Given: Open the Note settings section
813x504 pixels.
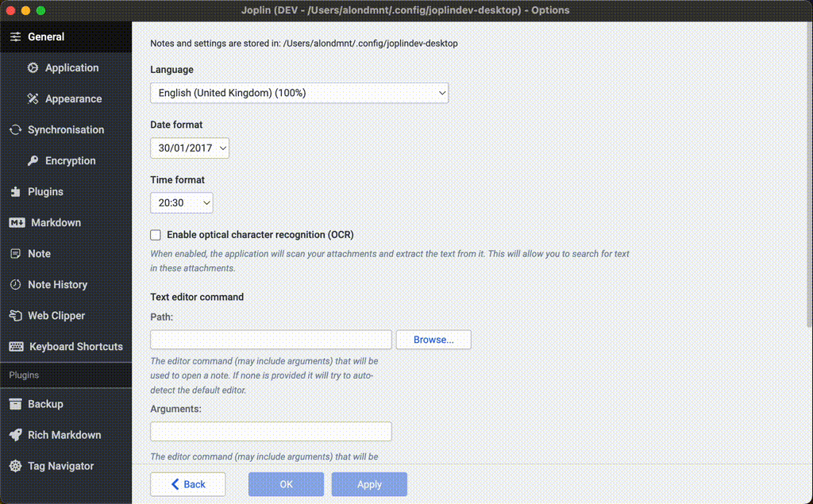Looking at the screenshot, I should [x=66, y=253].
